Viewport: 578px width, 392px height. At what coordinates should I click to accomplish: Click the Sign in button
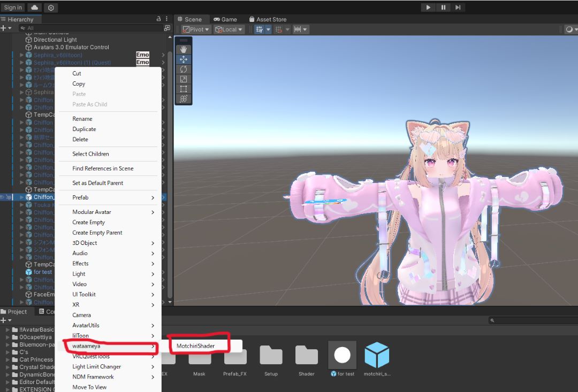(x=13, y=7)
